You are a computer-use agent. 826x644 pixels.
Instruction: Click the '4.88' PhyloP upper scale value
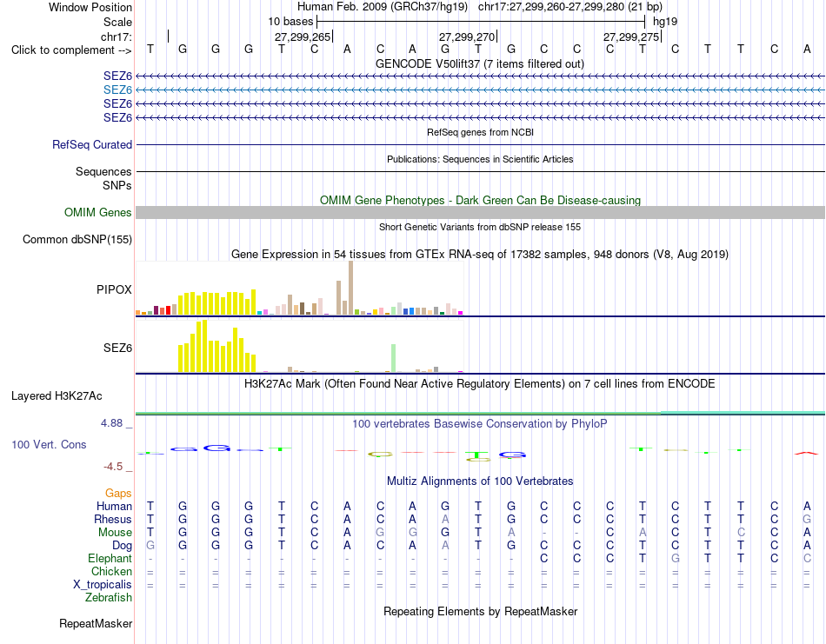click(x=111, y=423)
